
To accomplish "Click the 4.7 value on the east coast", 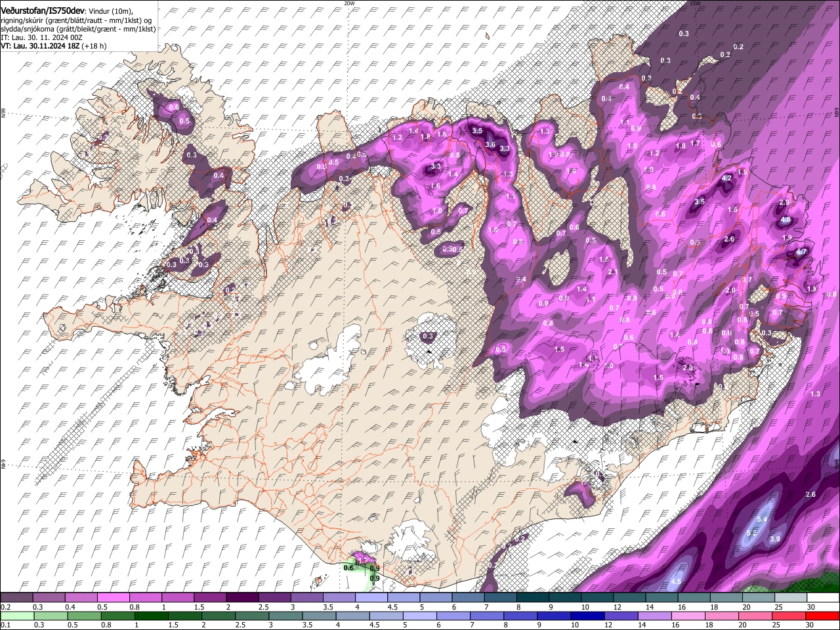I will click(801, 251).
